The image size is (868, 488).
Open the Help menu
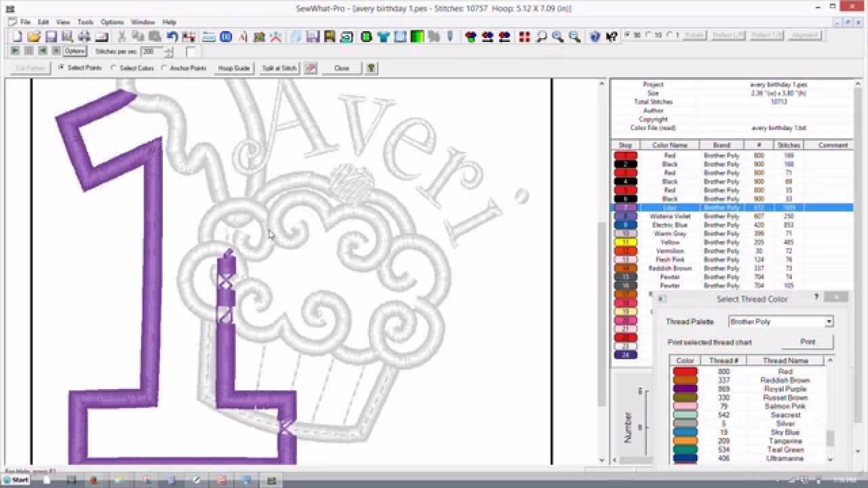pos(169,22)
